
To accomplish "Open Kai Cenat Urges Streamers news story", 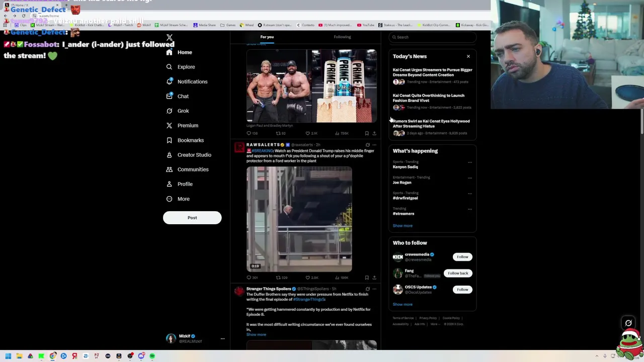I will coord(432,75).
